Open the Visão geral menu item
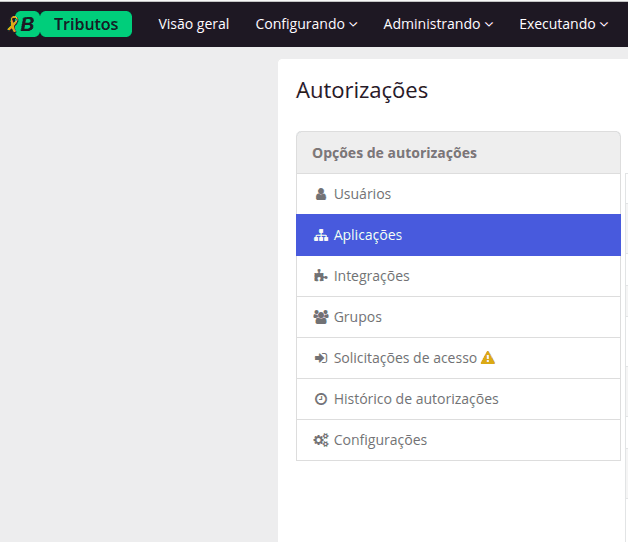 [x=194, y=24]
